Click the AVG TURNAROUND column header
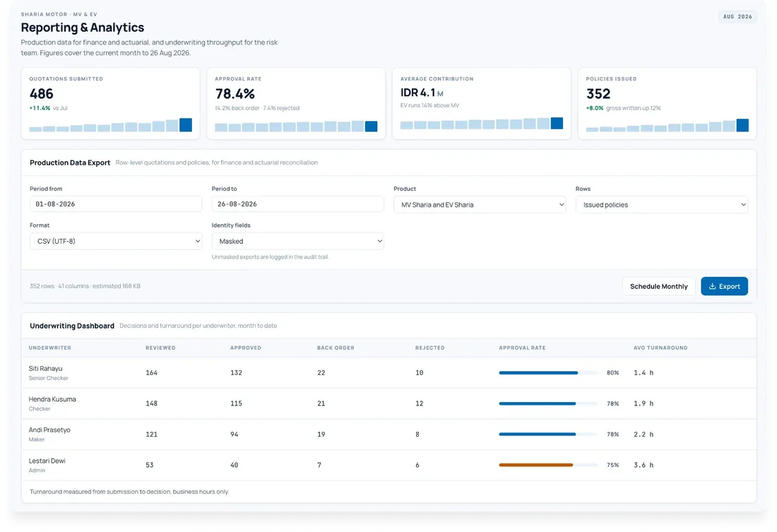The image size is (777, 532). pyautogui.click(x=660, y=348)
